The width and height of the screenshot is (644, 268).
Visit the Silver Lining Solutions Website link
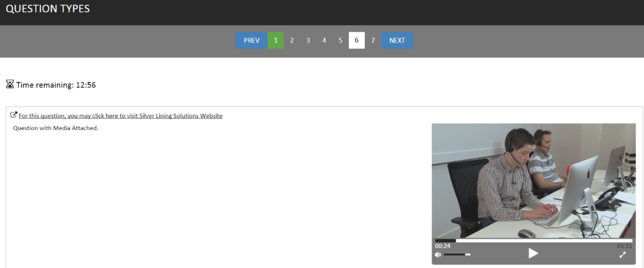(x=120, y=116)
